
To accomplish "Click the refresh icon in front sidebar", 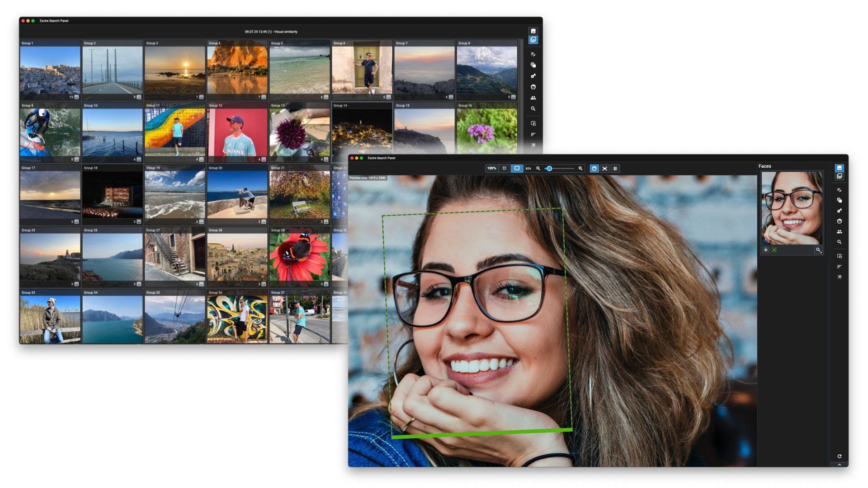I will 840,456.
